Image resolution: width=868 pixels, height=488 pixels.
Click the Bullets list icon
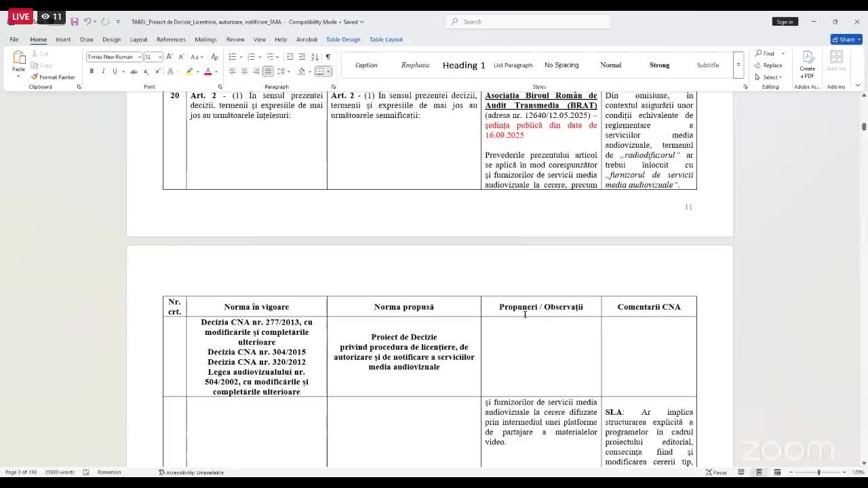point(233,57)
